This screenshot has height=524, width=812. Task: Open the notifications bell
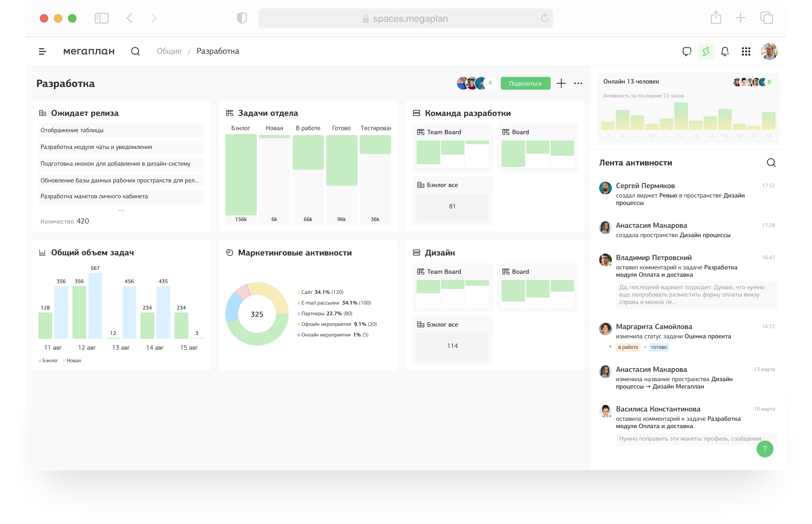click(x=725, y=51)
